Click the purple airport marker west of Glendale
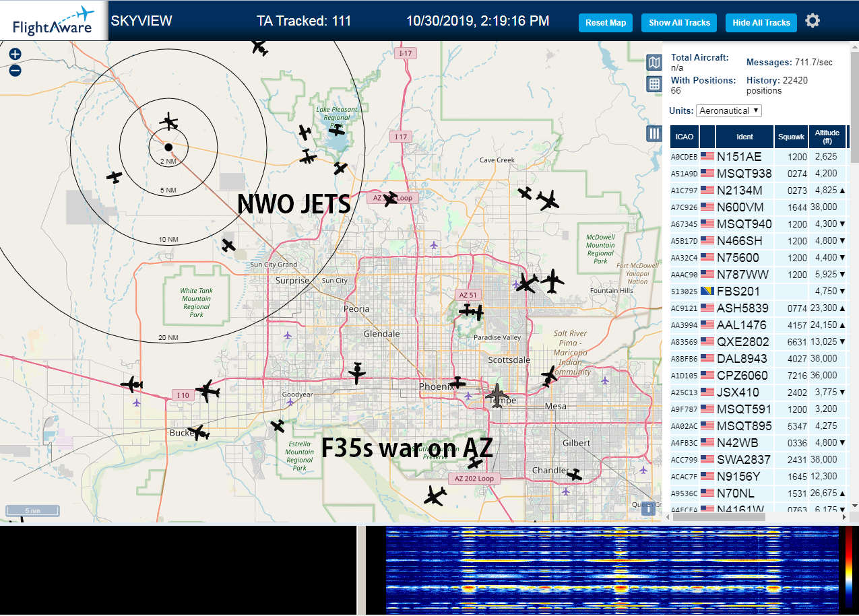 [x=288, y=335]
